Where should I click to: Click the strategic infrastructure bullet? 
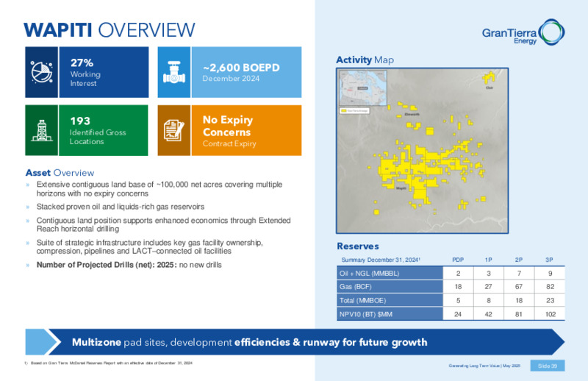pos(150,246)
